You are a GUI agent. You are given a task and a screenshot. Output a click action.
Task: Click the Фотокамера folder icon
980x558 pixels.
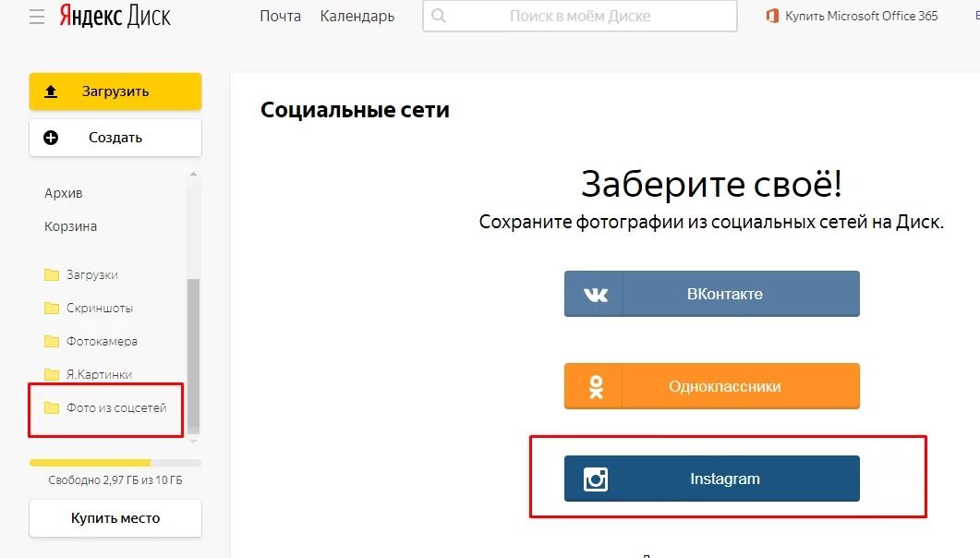tap(52, 341)
